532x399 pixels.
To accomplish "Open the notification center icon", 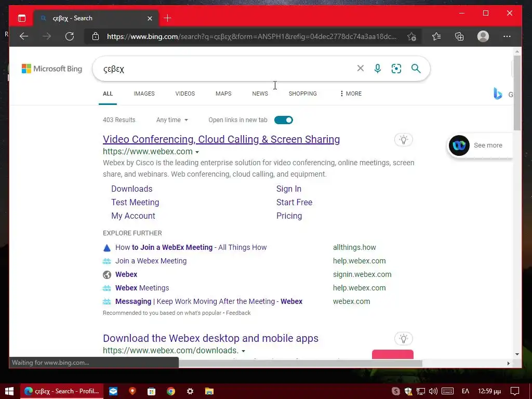I will coord(515,391).
